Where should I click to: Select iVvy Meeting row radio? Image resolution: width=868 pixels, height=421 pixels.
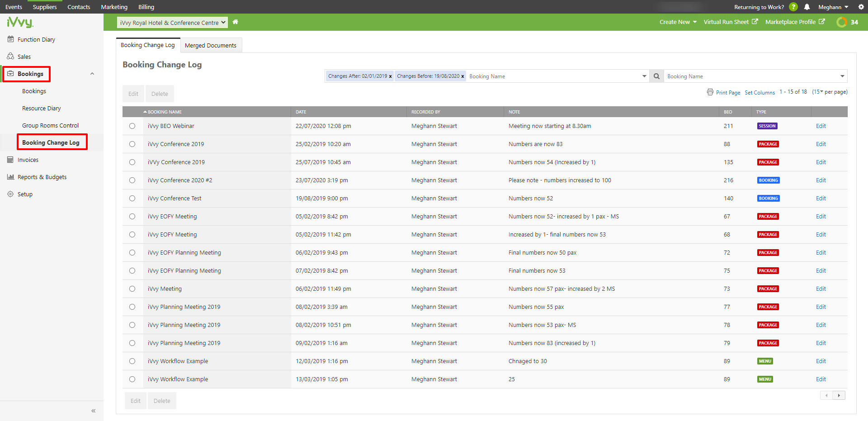[x=132, y=289]
